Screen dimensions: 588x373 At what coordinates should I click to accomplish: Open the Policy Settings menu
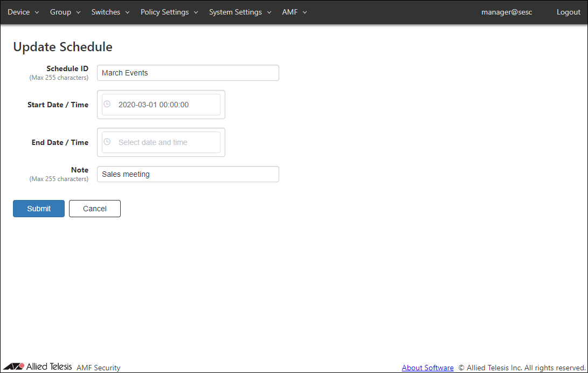[x=169, y=12]
